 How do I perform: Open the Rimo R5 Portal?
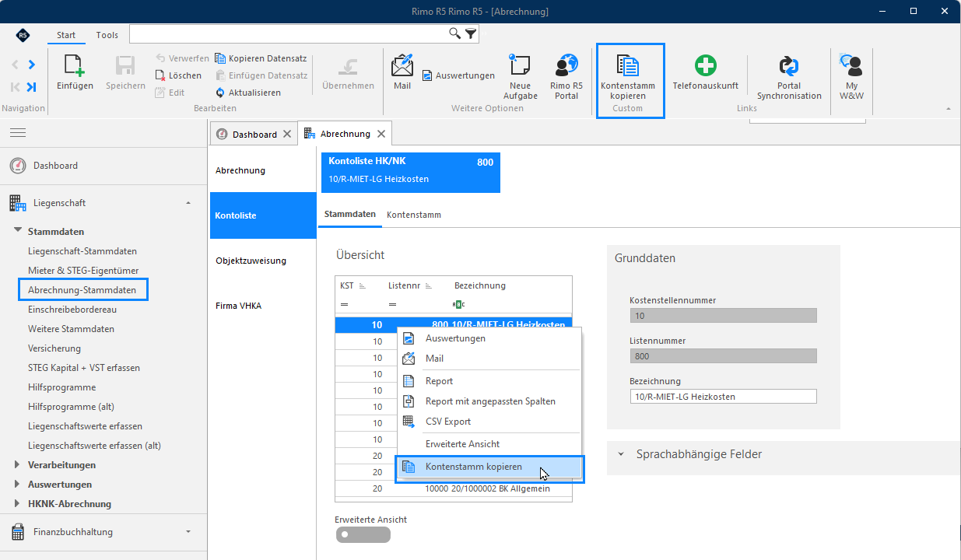[566, 77]
